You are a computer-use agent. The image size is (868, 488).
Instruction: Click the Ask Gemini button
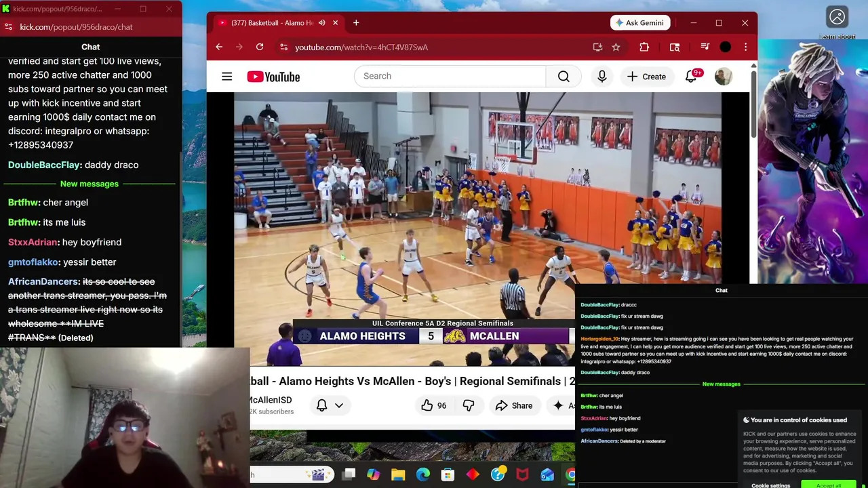641,22
